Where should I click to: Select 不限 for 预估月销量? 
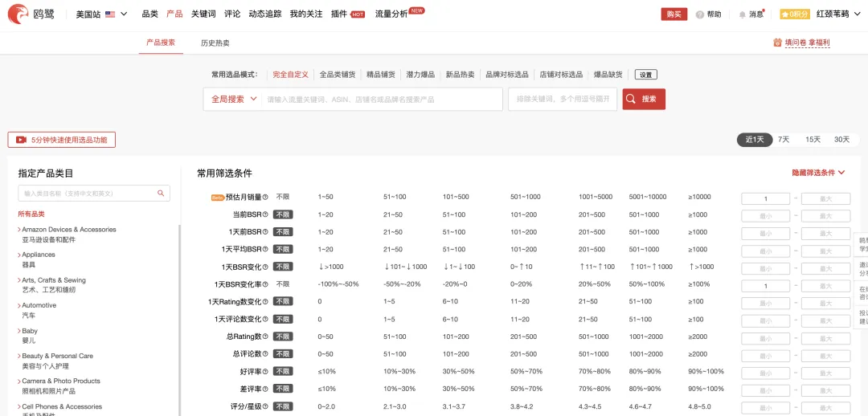click(x=283, y=197)
